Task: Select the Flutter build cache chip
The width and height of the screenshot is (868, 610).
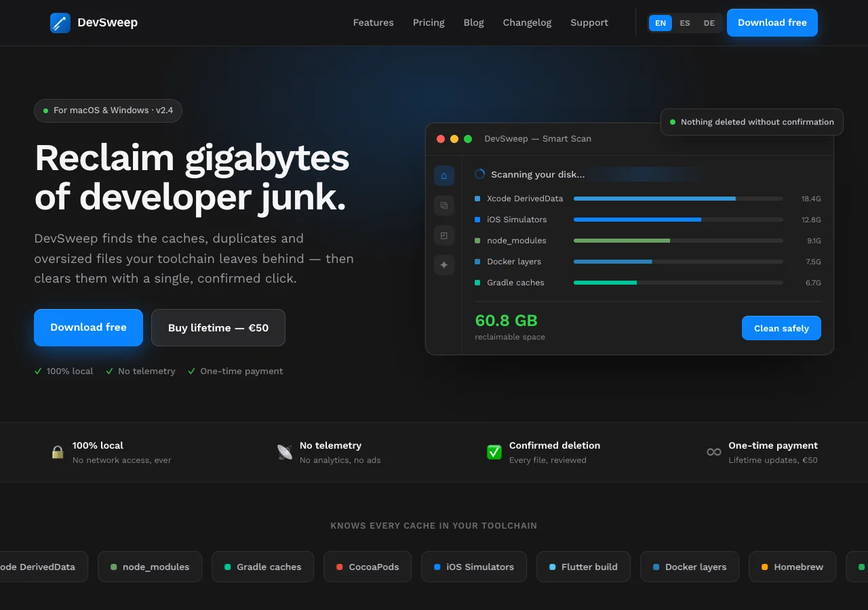Action: click(583, 567)
